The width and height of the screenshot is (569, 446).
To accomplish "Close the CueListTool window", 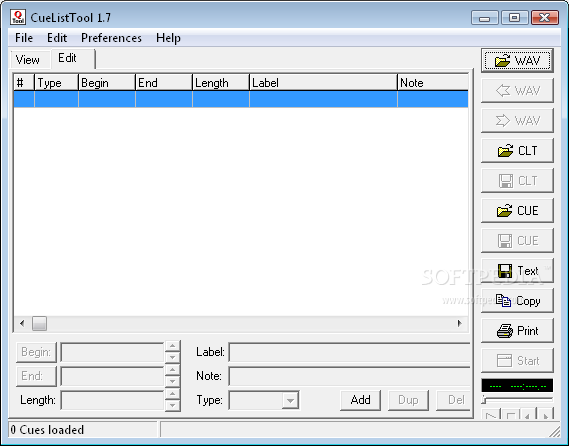I will pos(545,17).
